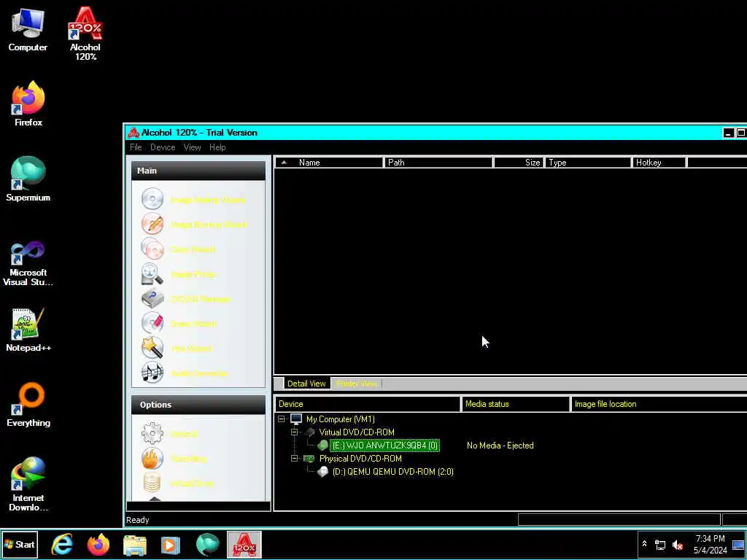Open Virtual Drive options stack icon

click(152, 483)
